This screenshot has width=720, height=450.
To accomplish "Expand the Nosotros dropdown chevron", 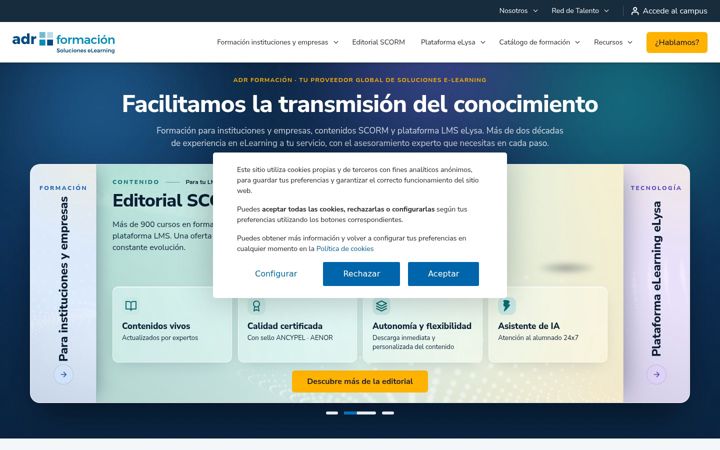I will point(535,11).
